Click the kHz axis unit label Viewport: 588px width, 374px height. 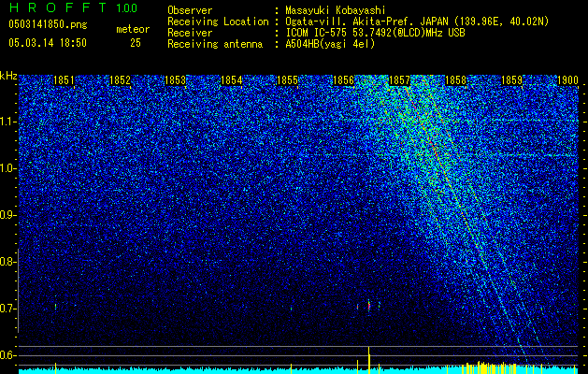[x=8, y=76]
